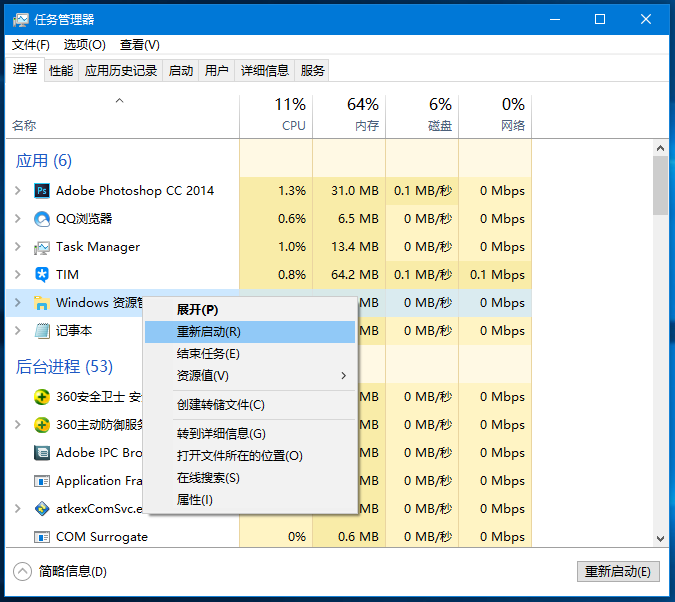
Task: Click the 后台进程 (53) group heading
Action: (x=64, y=367)
